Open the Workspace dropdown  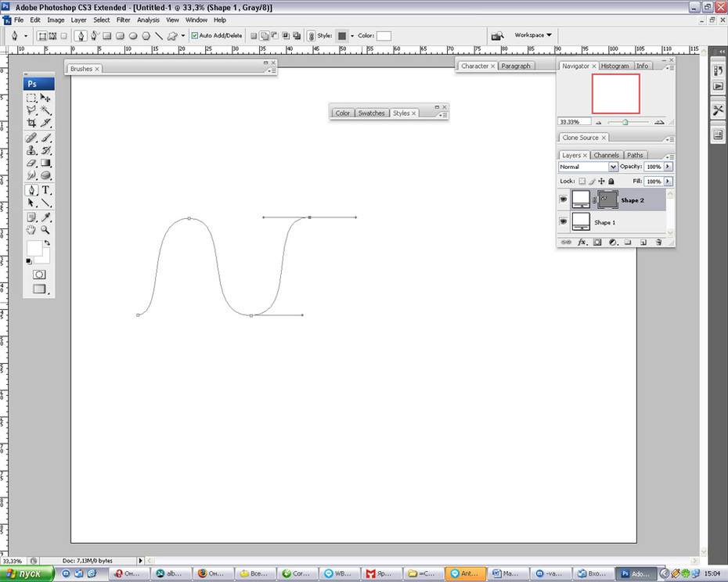(533, 35)
